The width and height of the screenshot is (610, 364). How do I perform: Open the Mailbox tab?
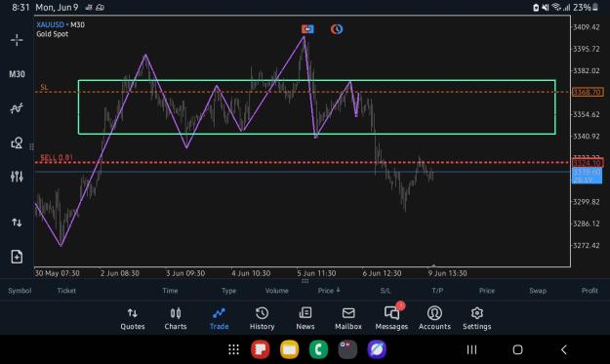(x=348, y=318)
